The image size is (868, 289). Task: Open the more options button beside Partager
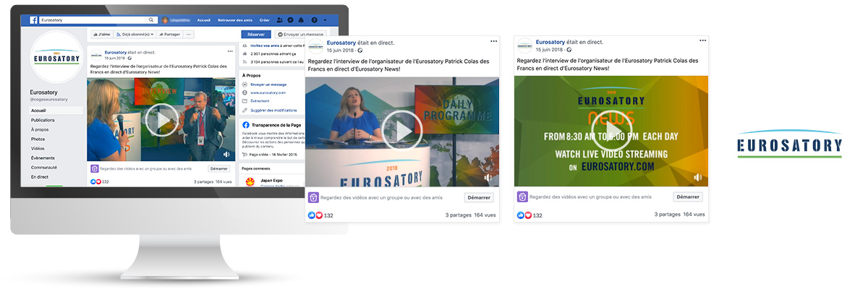click(x=189, y=34)
